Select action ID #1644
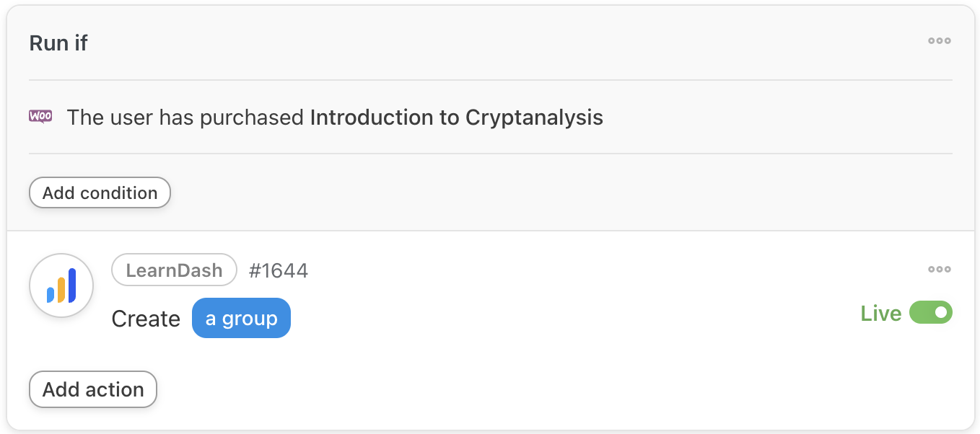 click(279, 271)
